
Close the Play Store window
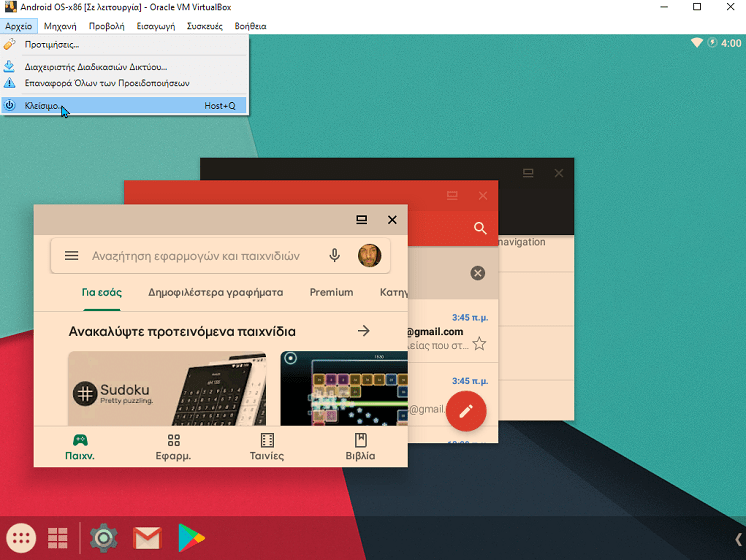click(392, 219)
